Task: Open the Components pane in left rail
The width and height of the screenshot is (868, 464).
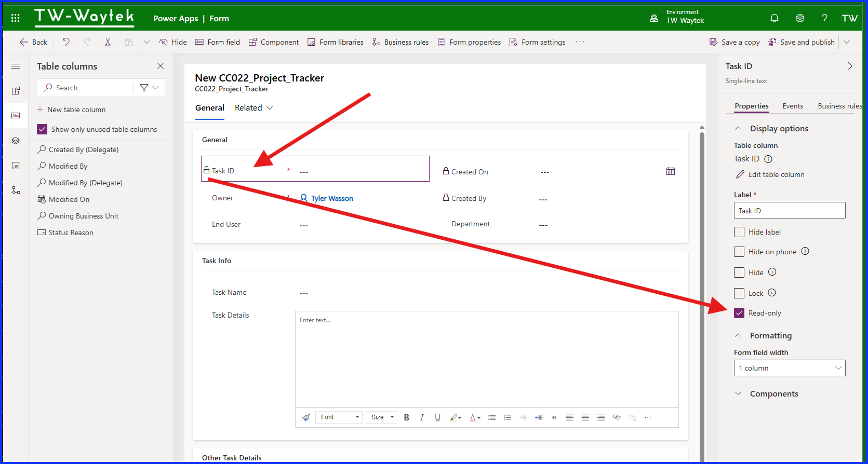Action: 16,91
